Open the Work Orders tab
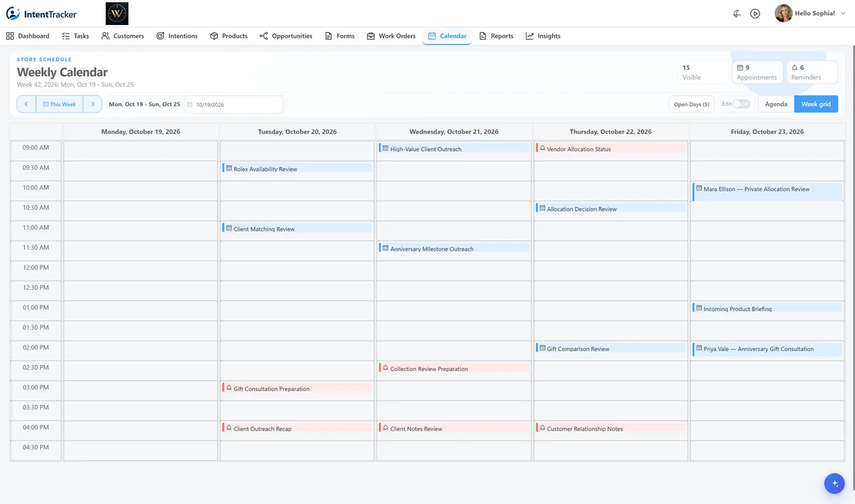This screenshot has width=855, height=504. pyautogui.click(x=391, y=36)
